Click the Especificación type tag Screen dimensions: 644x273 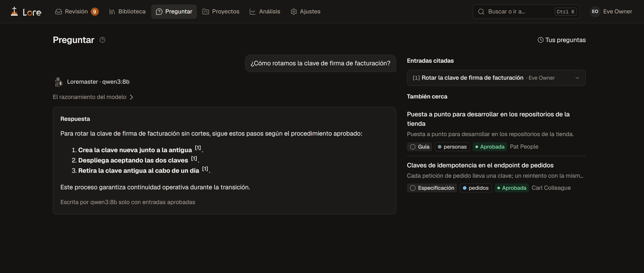[432, 188]
